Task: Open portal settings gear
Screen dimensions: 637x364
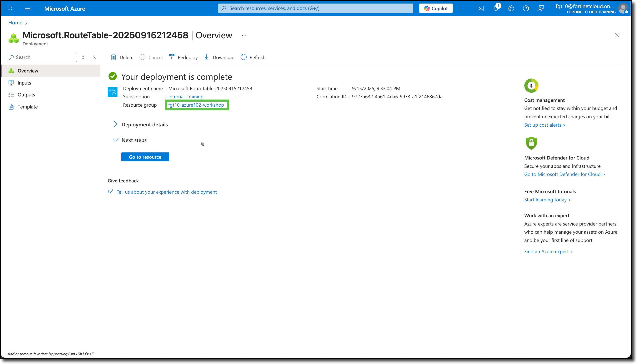Action: (x=511, y=8)
